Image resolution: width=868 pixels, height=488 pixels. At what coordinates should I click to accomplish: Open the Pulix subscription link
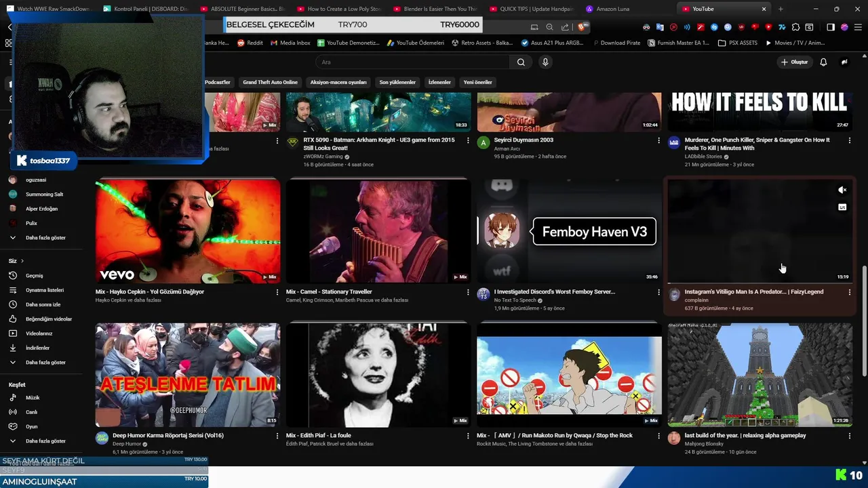[x=31, y=223]
